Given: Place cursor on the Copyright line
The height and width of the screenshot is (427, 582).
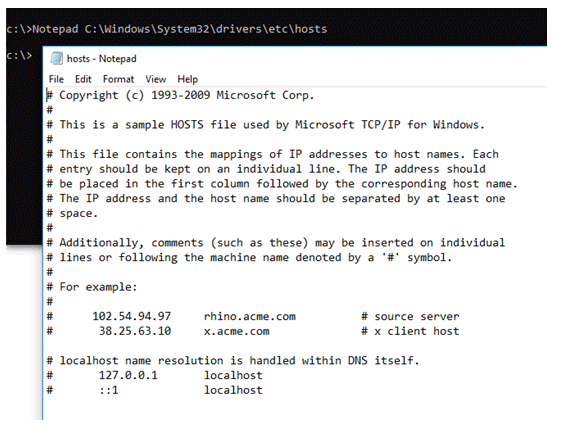Looking at the screenshot, I should (180, 95).
